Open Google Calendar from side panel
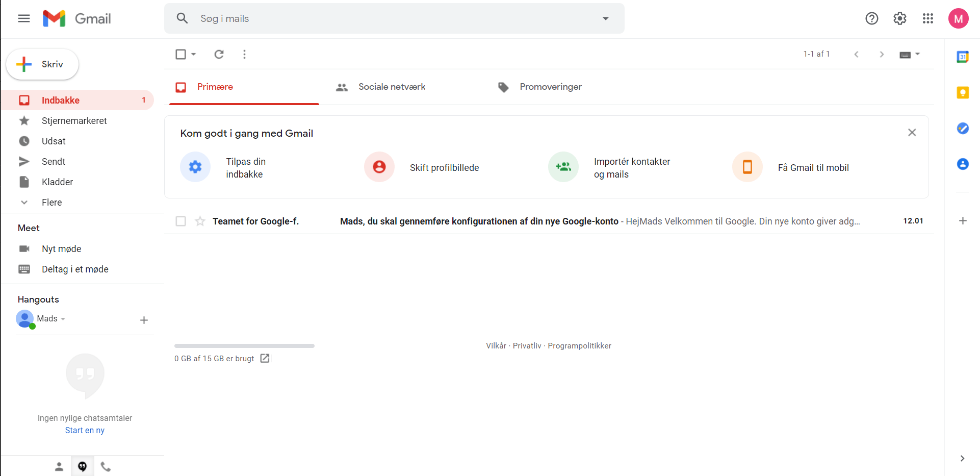This screenshot has width=980, height=476. point(962,57)
